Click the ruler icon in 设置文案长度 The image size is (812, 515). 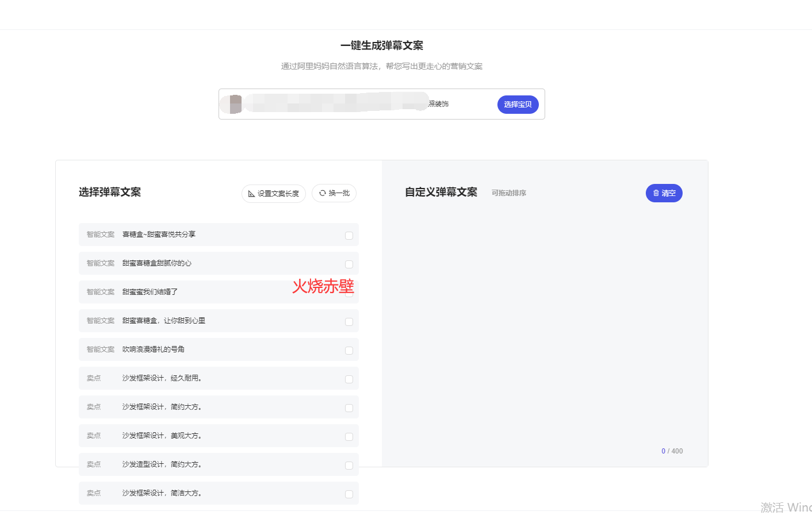251,194
